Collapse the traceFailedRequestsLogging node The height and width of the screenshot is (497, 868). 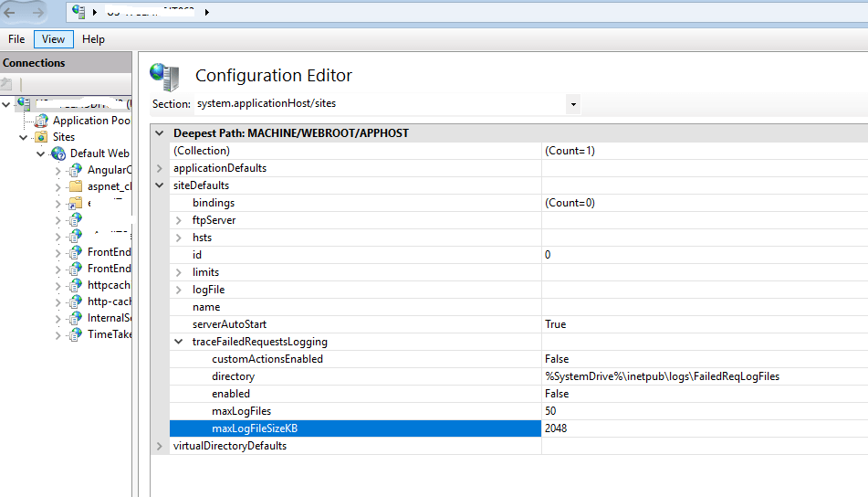(x=178, y=342)
